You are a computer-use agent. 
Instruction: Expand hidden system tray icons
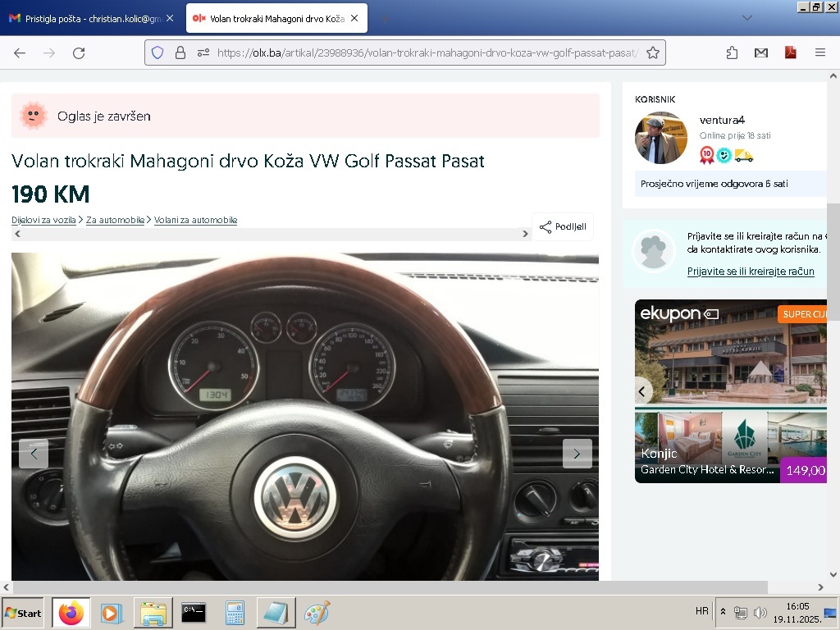pos(724,611)
